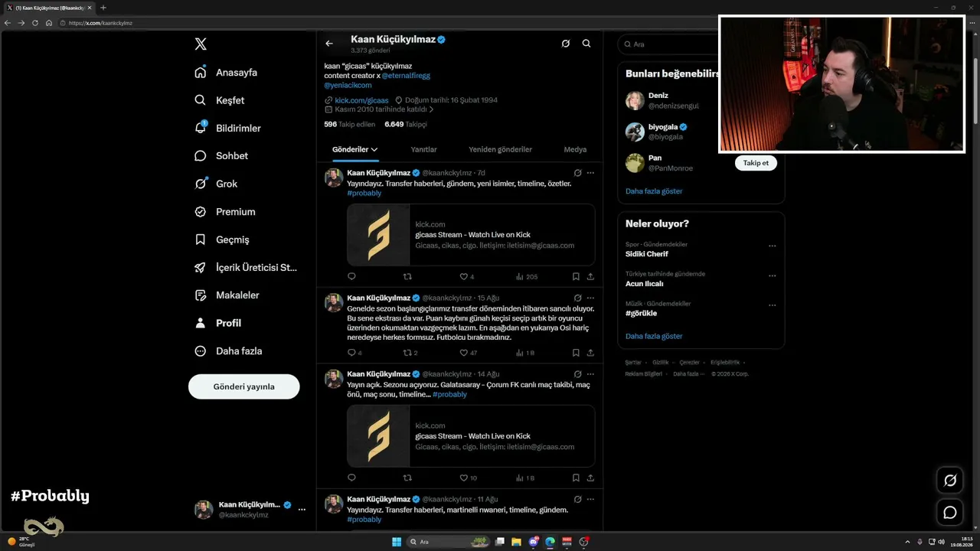Open the kick.com stream card in the 7d post

coord(471,235)
